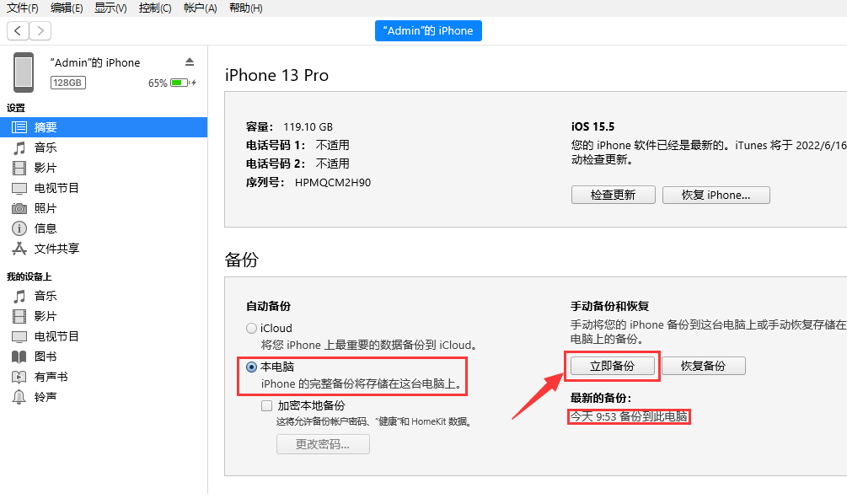Viewport: 847px width, 504px height.
Task: Click the iPhone device icon in sidebar
Action: (x=24, y=72)
